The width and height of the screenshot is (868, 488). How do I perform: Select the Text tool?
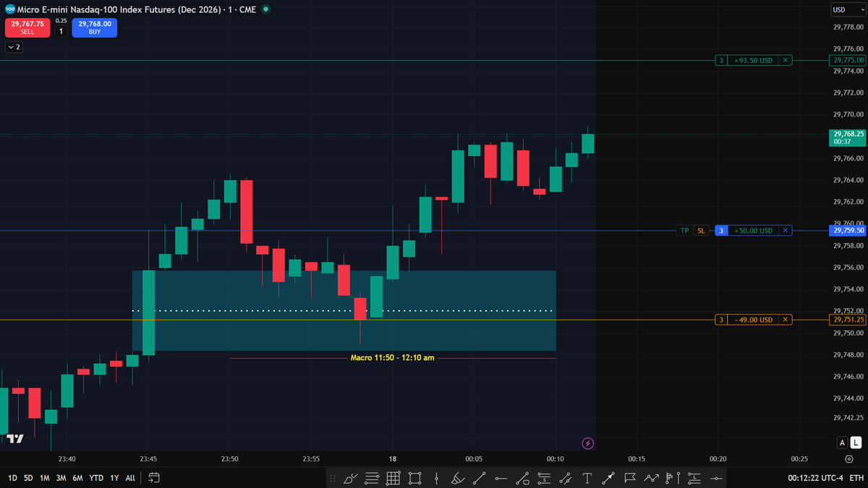(587, 478)
